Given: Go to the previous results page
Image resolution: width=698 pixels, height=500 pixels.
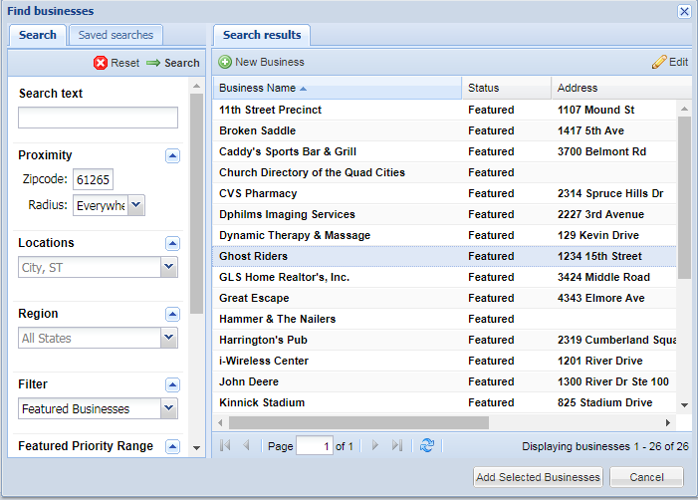Looking at the screenshot, I should point(246,446).
